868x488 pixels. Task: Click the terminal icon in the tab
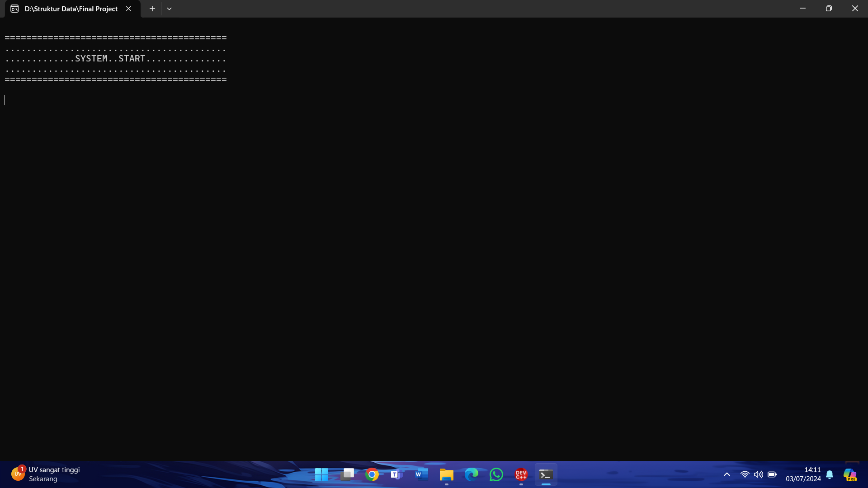[14, 9]
